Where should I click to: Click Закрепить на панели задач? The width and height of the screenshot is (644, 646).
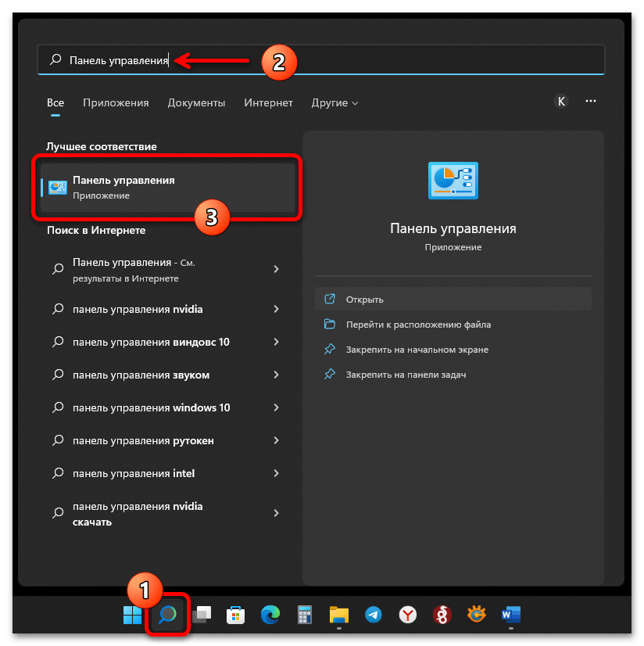pyautogui.click(x=453, y=374)
